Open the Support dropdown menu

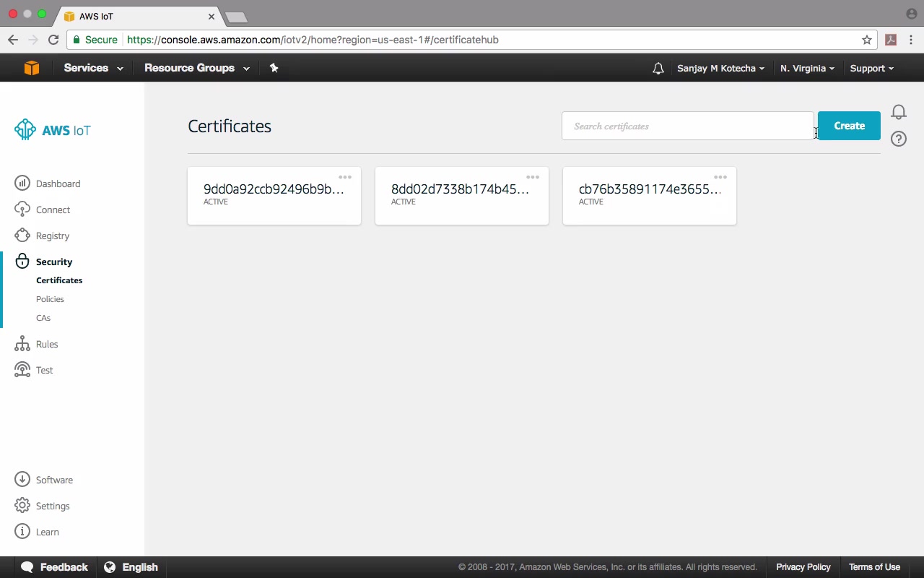coord(871,69)
